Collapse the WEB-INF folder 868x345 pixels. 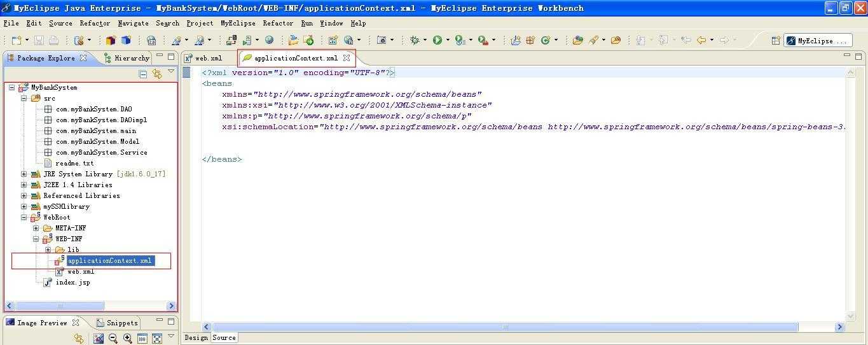(x=36, y=239)
